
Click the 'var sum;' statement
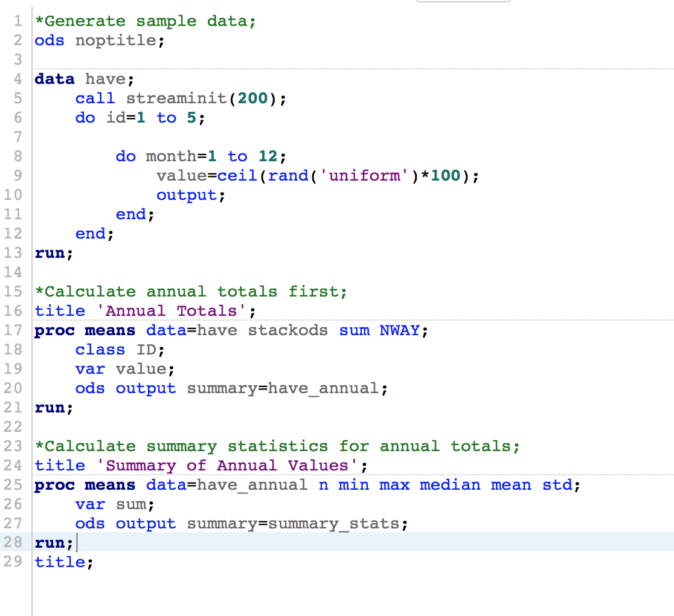(x=115, y=504)
